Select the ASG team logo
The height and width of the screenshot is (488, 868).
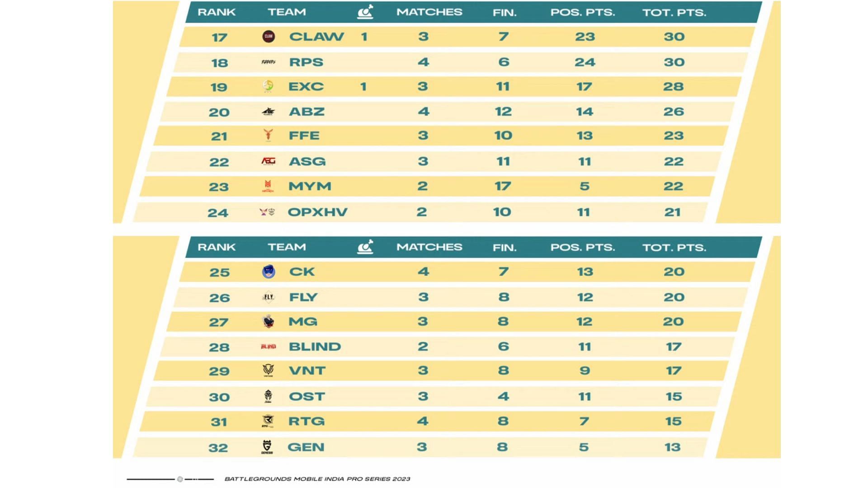pos(269,161)
